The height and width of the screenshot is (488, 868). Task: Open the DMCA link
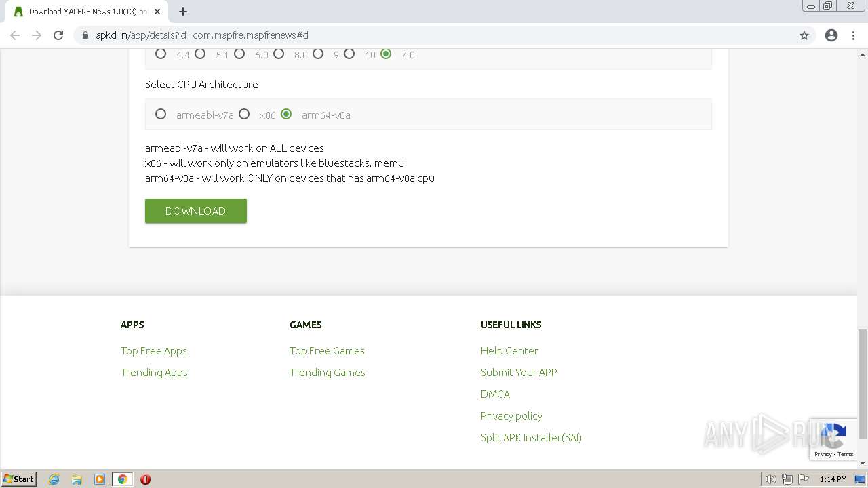[x=495, y=394]
